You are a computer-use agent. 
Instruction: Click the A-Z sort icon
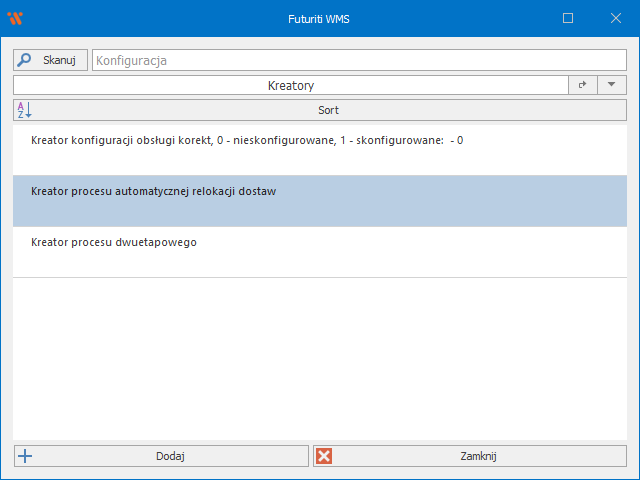(x=25, y=110)
